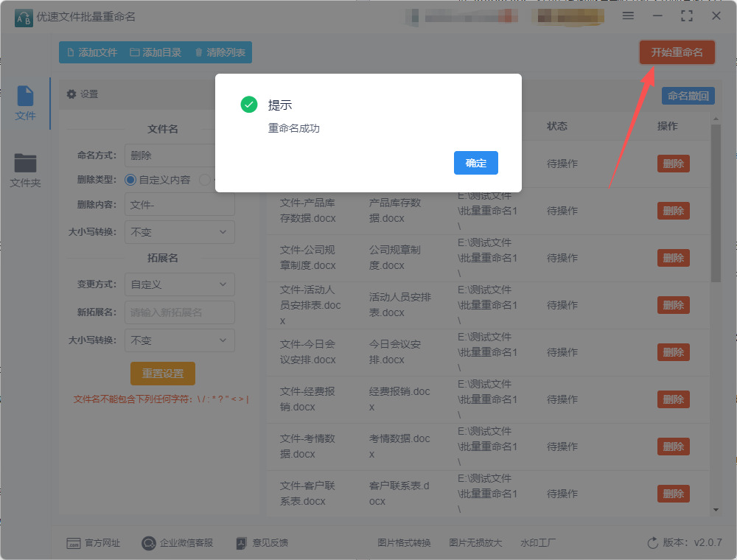Delete the 文件-经费报销.docx row

pos(673,400)
